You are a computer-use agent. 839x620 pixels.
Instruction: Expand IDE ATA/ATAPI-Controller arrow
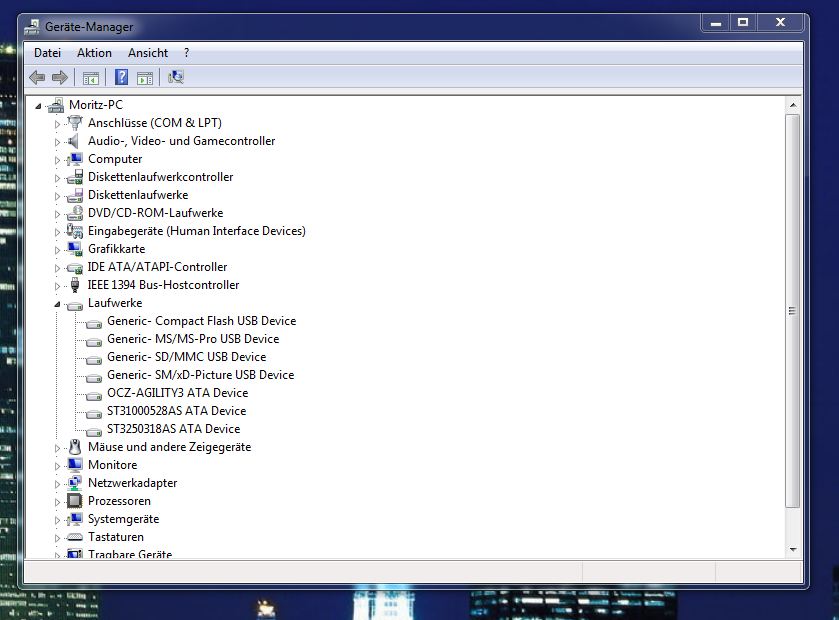click(57, 268)
